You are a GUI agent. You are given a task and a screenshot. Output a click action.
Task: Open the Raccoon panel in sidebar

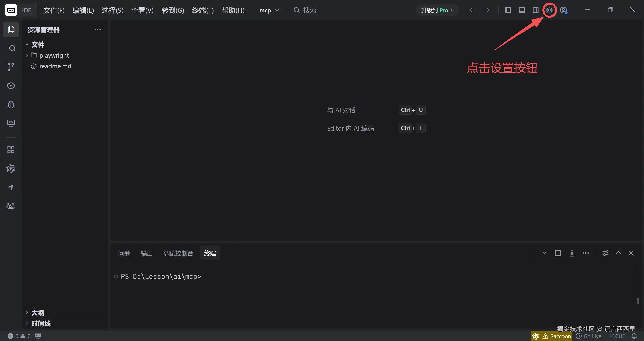tap(11, 206)
